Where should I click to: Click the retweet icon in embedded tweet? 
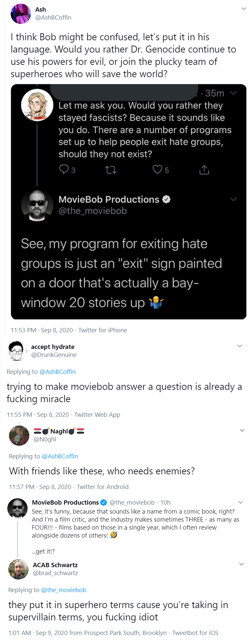coord(111,170)
